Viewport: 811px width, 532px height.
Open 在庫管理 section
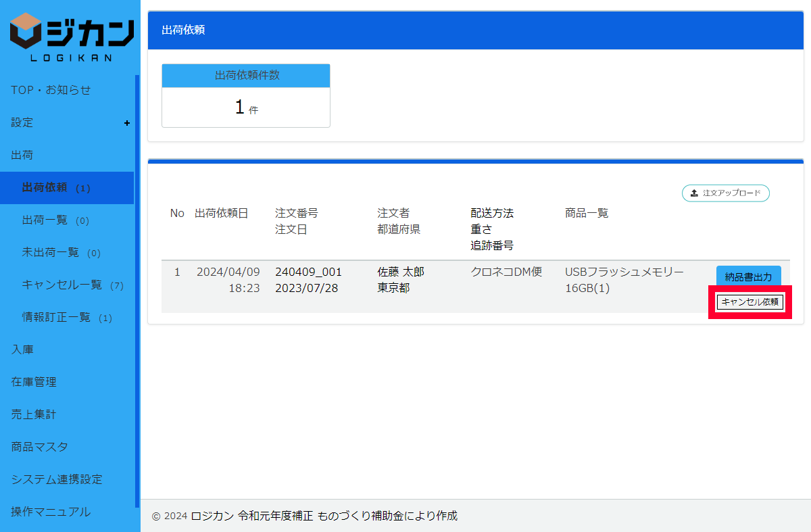(34, 382)
